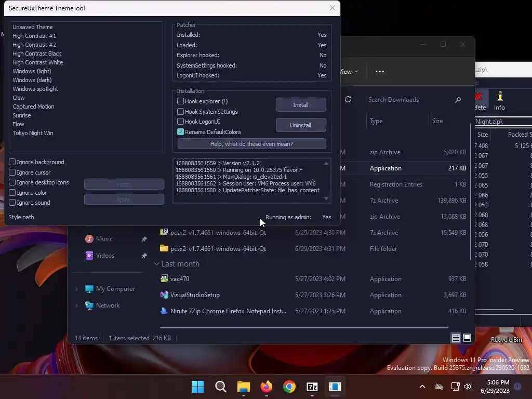Switch Explorer to details view icon
The image size is (532, 399).
(x=456, y=338)
